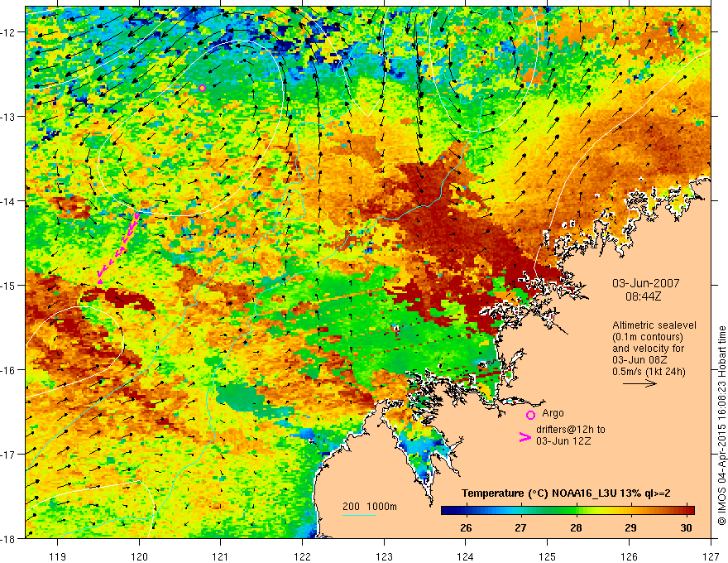Click the colorbar tick label 26

[x=466, y=528]
